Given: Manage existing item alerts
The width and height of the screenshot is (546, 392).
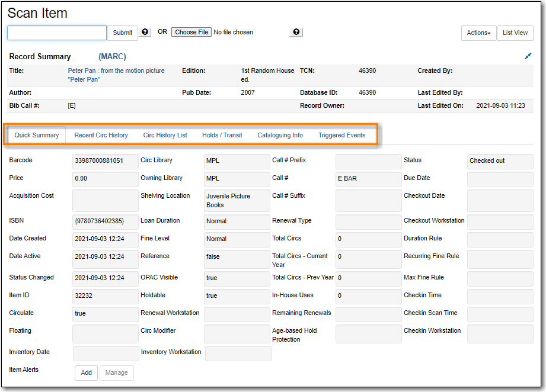Looking at the screenshot, I should tap(116, 372).
